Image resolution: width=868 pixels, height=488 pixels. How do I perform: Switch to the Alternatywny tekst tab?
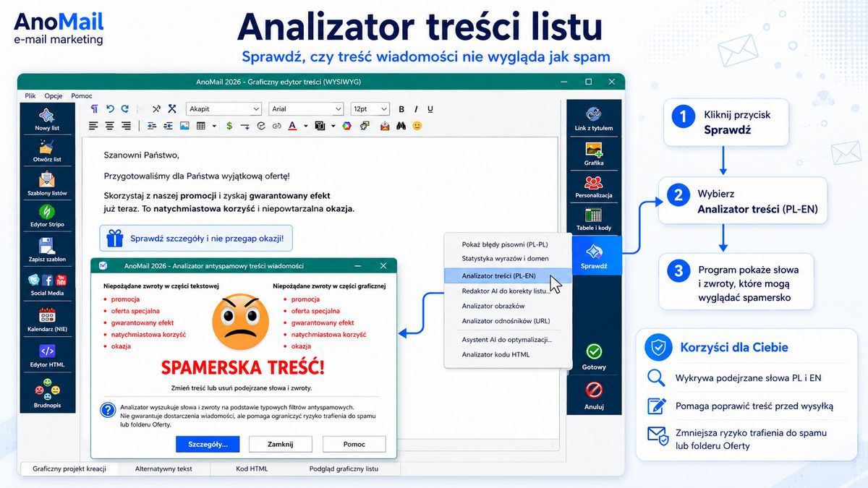point(163,468)
